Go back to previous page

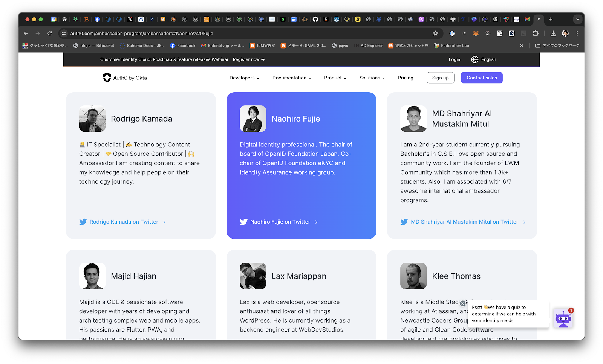click(26, 34)
